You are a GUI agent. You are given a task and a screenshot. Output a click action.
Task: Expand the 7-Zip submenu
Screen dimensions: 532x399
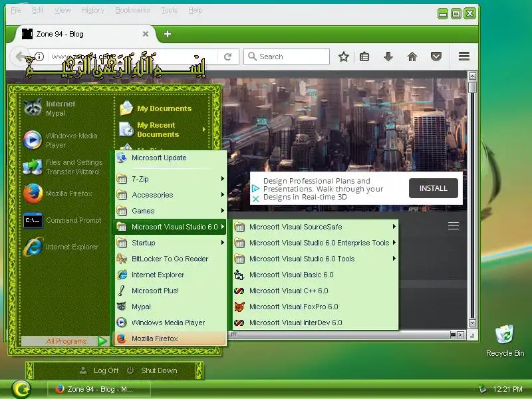pyautogui.click(x=170, y=179)
